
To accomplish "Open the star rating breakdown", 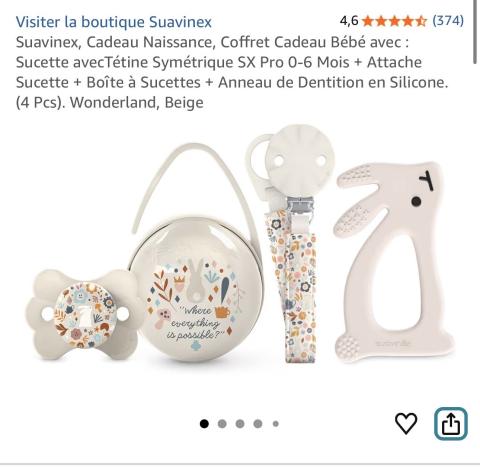I will click(394, 21).
